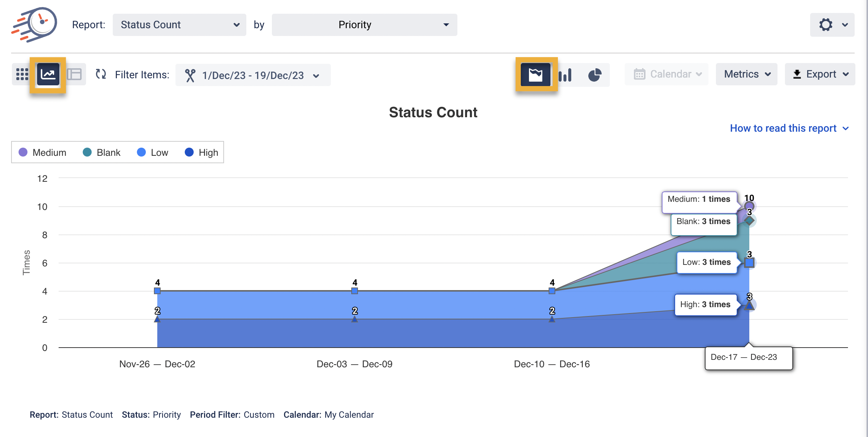
Task: Click the app clock logo
Action: click(34, 24)
